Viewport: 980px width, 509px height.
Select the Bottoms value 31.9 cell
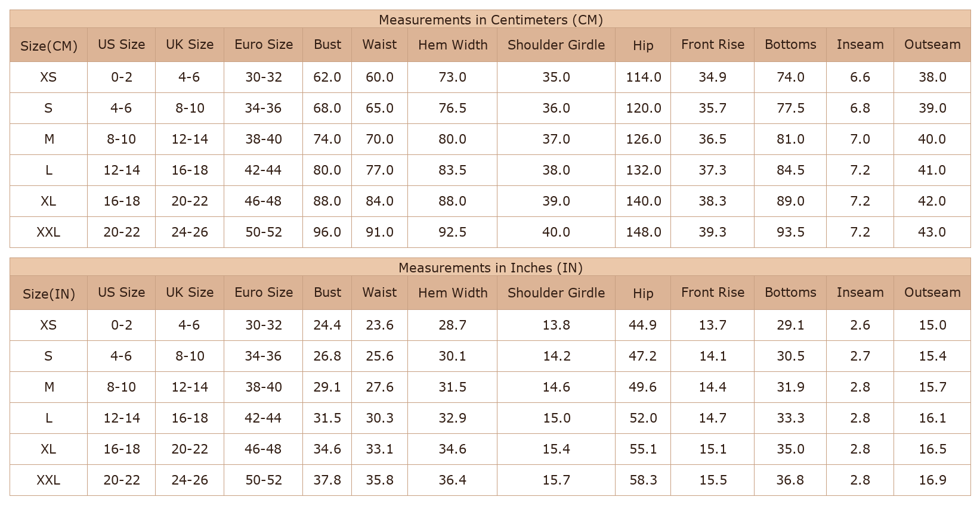point(790,387)
